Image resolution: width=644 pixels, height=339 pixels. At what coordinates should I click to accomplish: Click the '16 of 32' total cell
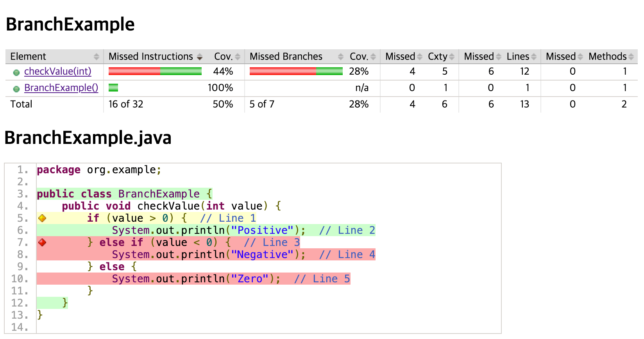pyautogui.click(x=126, y=104)
